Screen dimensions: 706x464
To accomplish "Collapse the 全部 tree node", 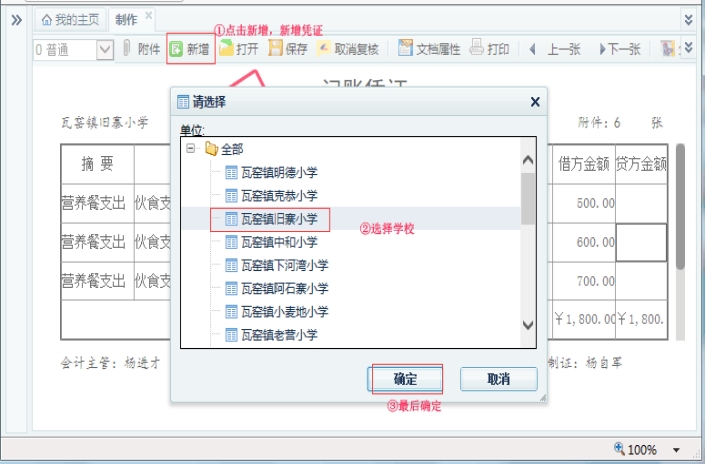I will [x=190, y=148].
